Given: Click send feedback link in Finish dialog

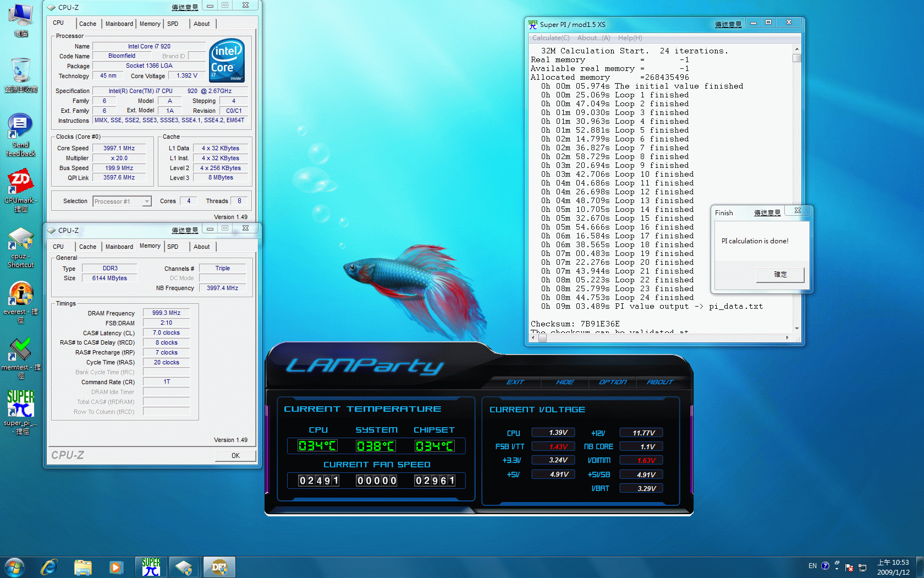Looking at the screenshot, I should coord(767,212).
